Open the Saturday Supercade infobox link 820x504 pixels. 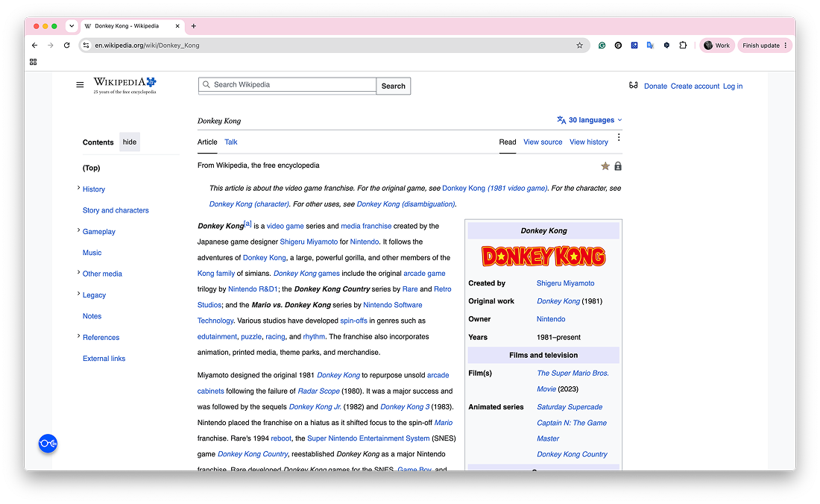pyautogui.click(x=570, y=407)
